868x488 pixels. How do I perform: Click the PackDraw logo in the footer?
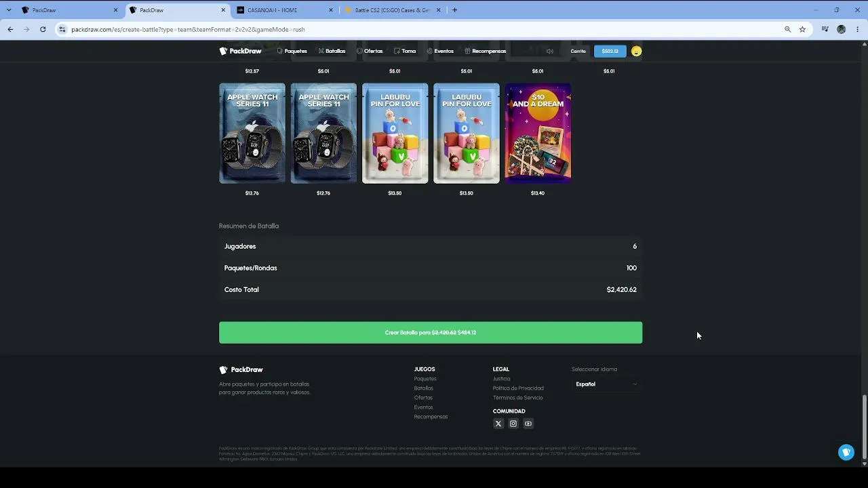pos(241,369)
